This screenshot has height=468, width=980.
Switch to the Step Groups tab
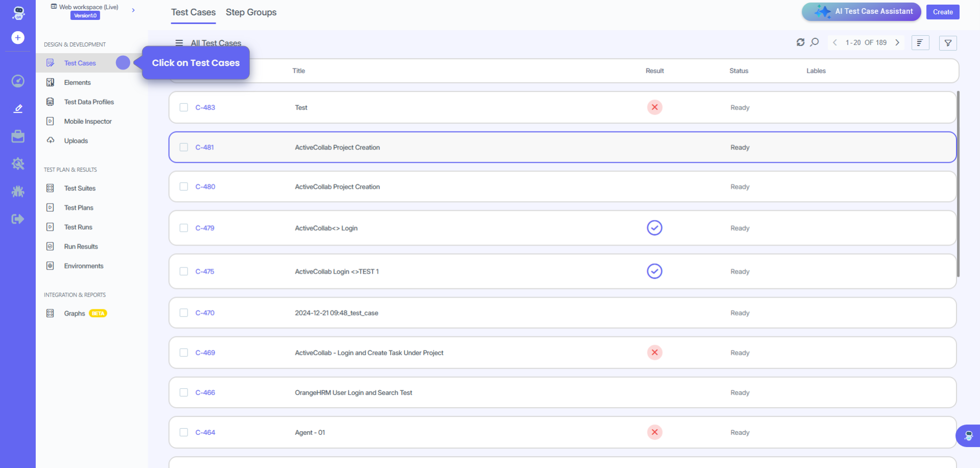tap(251, 12)
